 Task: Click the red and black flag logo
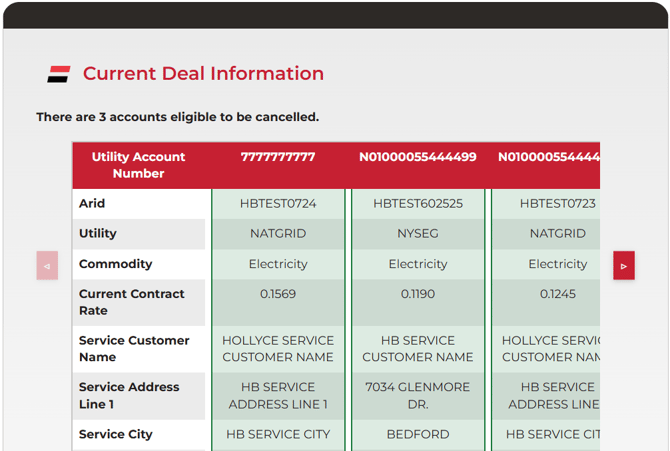click(59, 74)
